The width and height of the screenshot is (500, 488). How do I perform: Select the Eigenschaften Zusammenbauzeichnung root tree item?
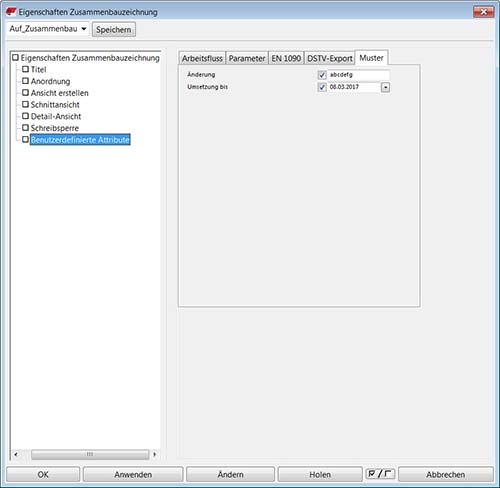point(90,58)
